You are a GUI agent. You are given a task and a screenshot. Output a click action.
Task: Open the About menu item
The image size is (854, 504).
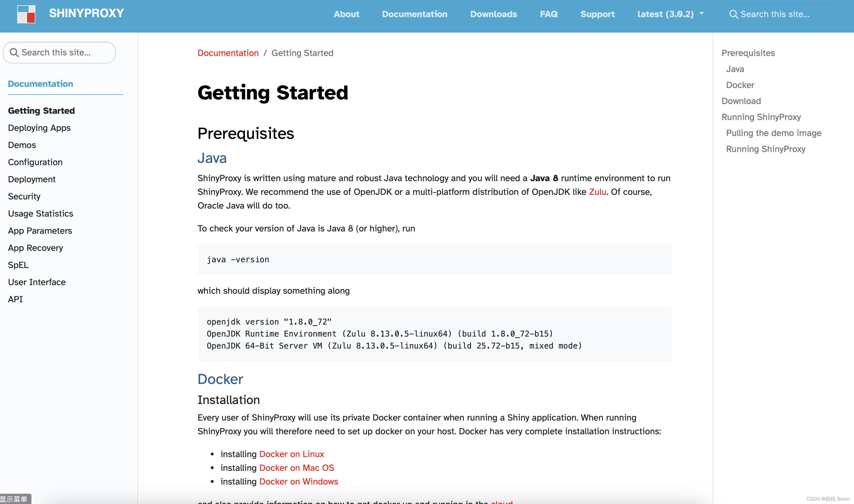[x=346, y=14]
